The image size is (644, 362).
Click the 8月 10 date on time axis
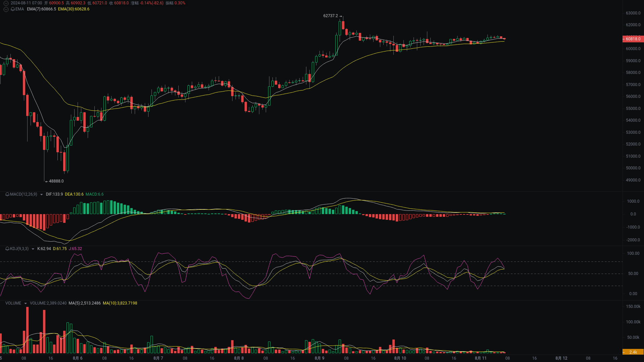(400, 358)
